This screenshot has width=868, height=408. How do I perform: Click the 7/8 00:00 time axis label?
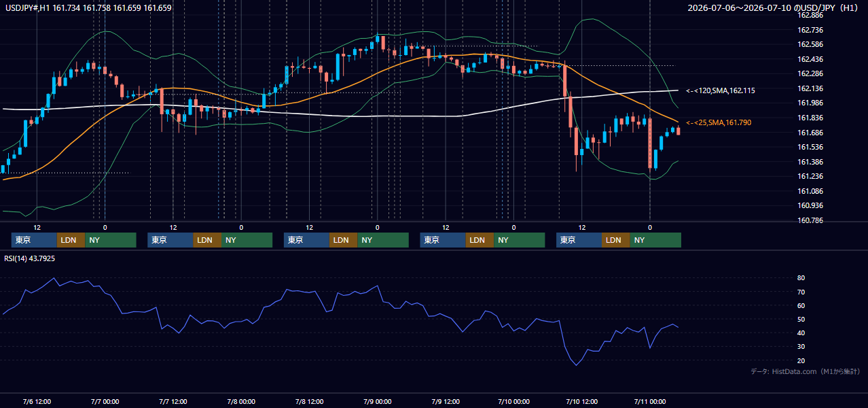point(240,401)
